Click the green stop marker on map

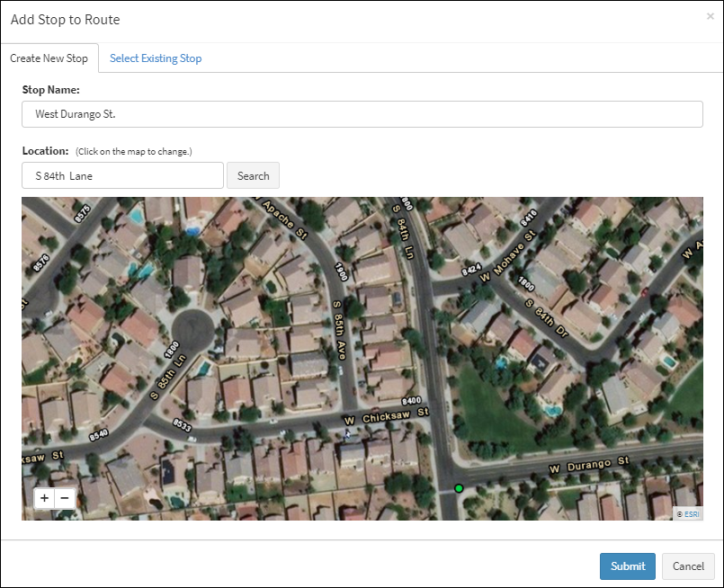(459, 488)
